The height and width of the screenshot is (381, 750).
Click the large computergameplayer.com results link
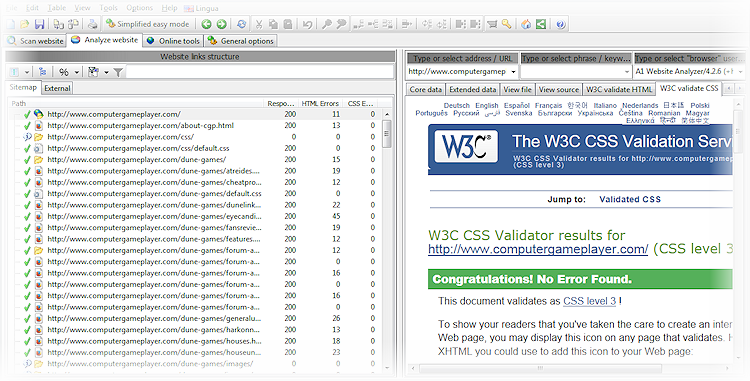click(538, 249)
